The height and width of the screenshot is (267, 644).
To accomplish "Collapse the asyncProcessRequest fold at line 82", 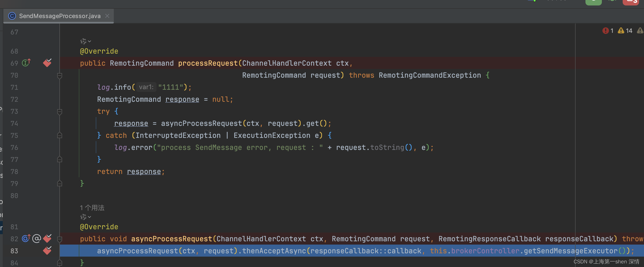I will (x=60, y=239).
